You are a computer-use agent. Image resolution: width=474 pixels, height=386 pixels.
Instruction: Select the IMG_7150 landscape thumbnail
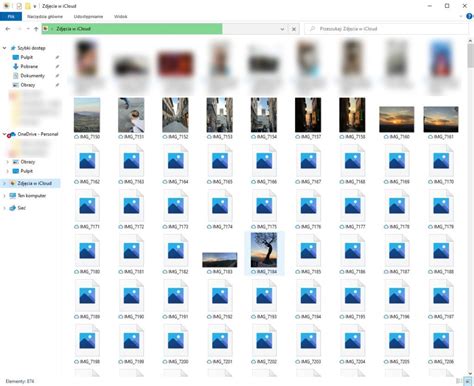(x=87, y=115)
